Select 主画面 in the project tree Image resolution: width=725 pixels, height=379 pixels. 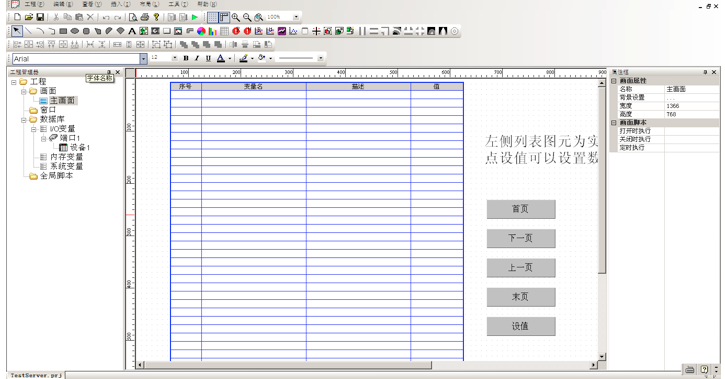point(62,100)
